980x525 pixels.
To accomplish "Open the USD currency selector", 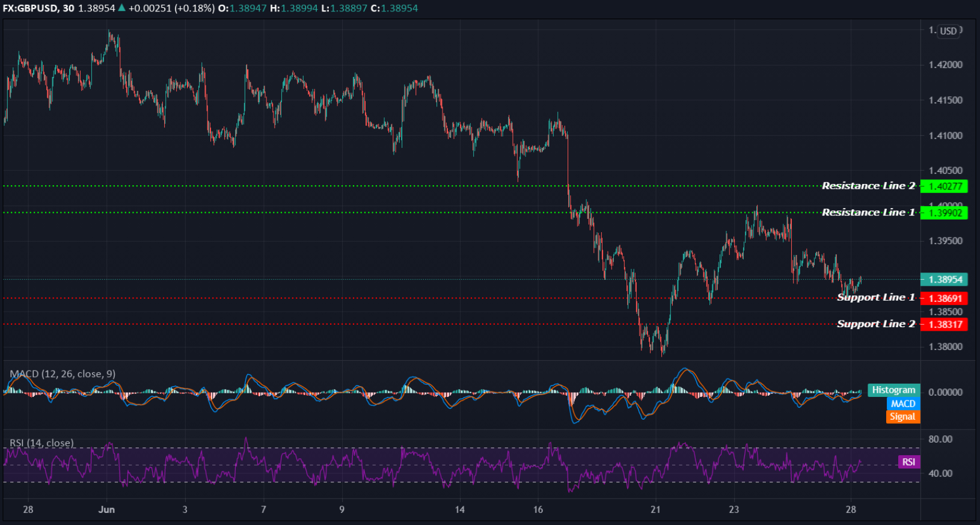I will tap(948, 31).
